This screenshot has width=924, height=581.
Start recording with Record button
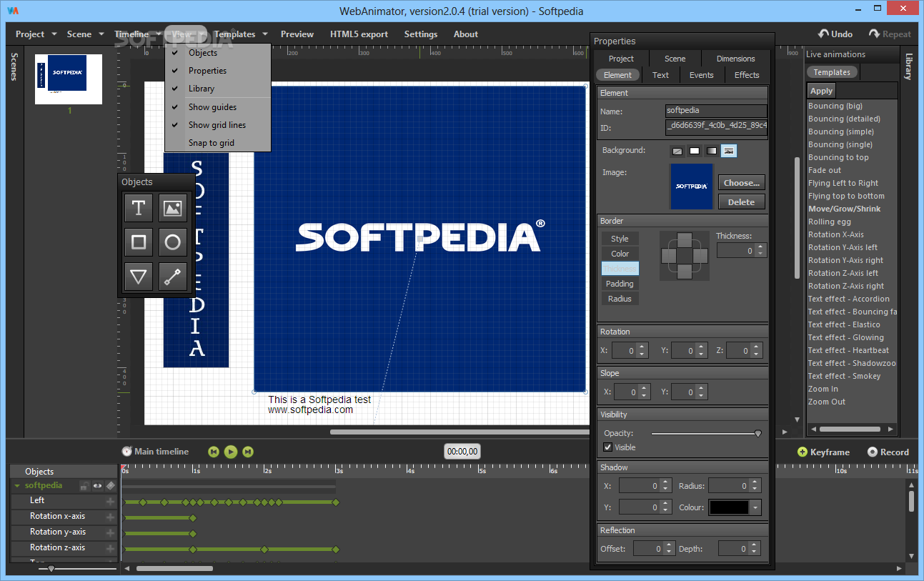(x=888, y=452)
